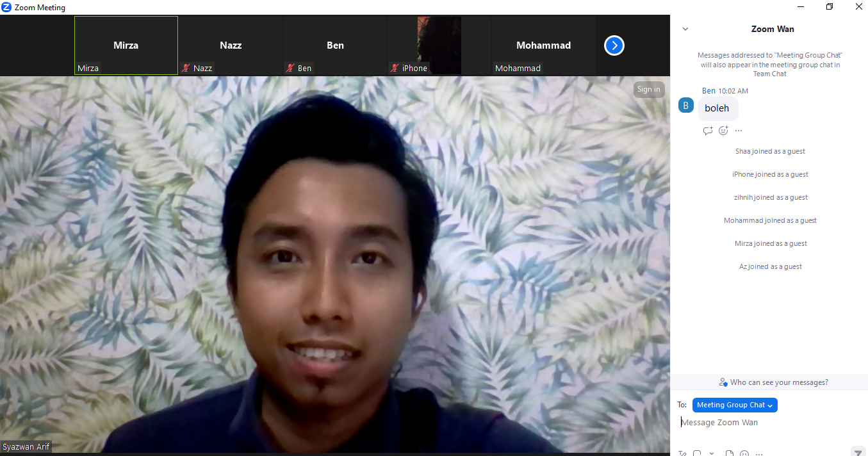
Task: Click the send message arrow button
Action: (x=858, y=453)
